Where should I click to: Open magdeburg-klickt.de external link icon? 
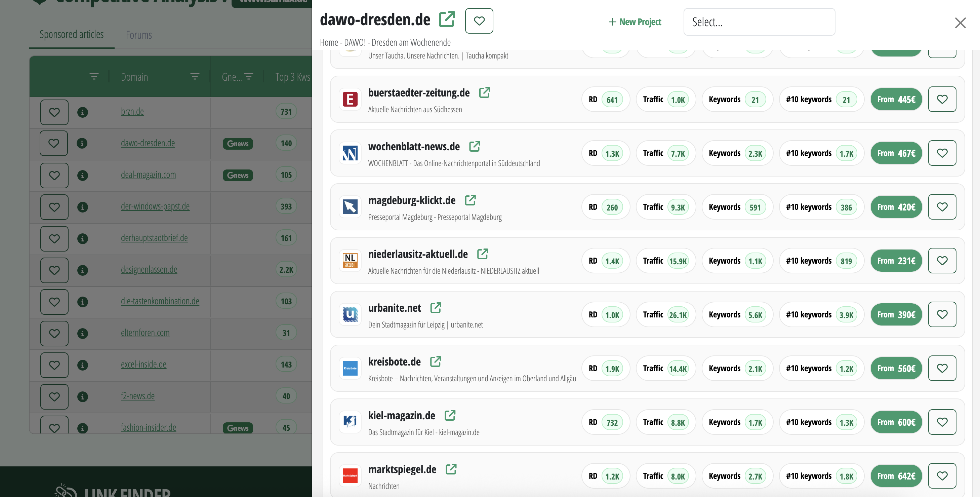tap(470, 200)
